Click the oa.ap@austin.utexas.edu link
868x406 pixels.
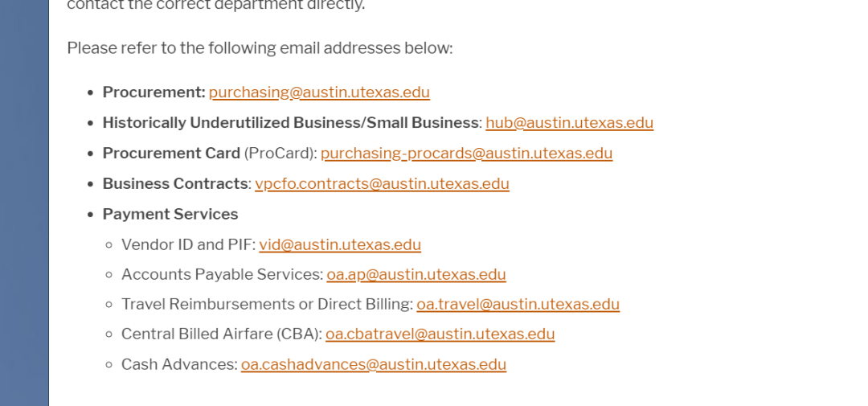tap(416, 275)
